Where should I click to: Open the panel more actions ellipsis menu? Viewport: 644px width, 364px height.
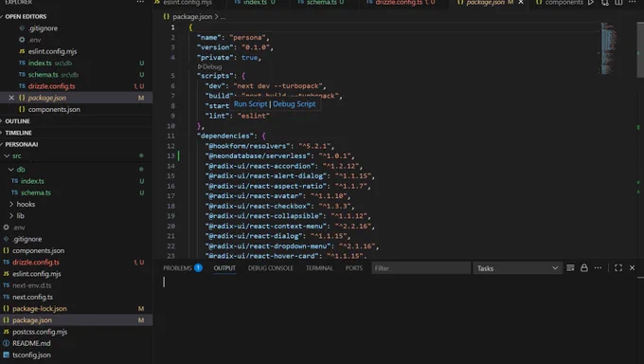(x=598, y=268)
